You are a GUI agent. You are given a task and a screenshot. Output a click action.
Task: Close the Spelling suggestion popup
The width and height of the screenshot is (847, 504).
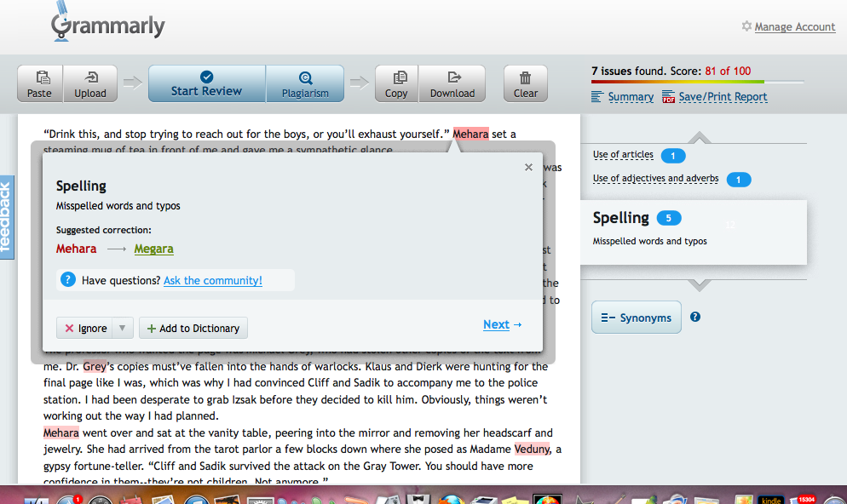(529, 167)
